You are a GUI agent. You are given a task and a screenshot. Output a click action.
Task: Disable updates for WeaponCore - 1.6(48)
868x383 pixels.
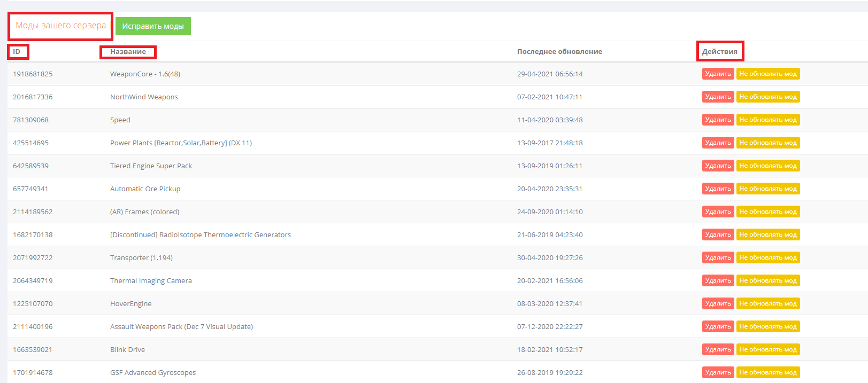pyautogui.click(x=768, y=74)
